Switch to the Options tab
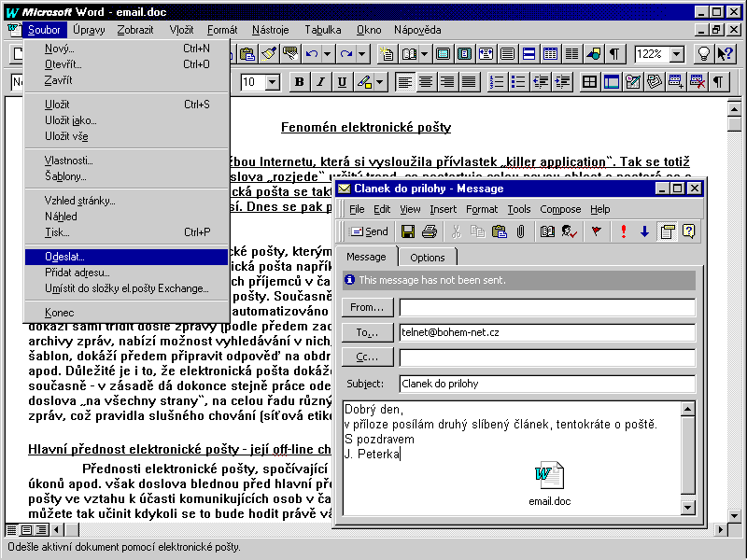747x560 pixels. pyautogui.click(x=428, y=258)
